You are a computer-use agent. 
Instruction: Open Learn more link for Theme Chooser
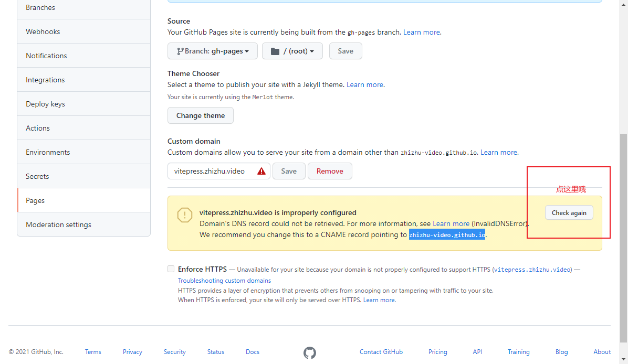[365, 85]
